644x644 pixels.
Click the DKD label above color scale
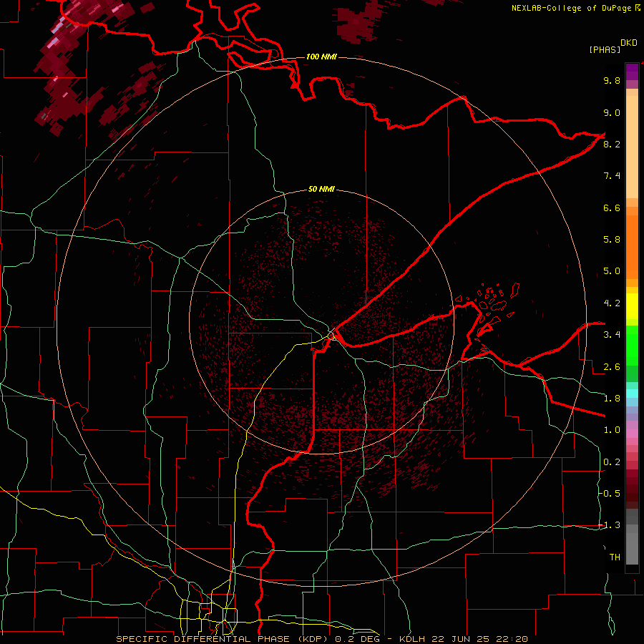(629, 43)
